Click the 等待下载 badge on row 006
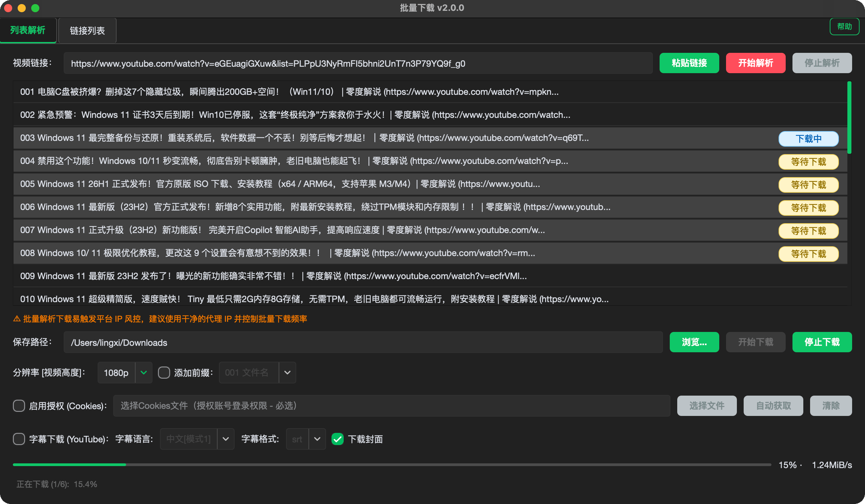865x504 pixels. click(x=808, y=208)
